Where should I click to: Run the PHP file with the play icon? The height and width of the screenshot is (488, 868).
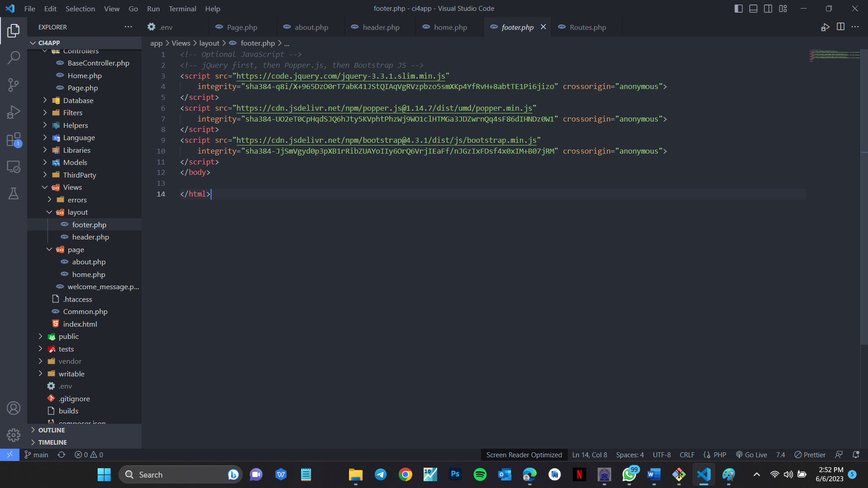pos(825,27)
